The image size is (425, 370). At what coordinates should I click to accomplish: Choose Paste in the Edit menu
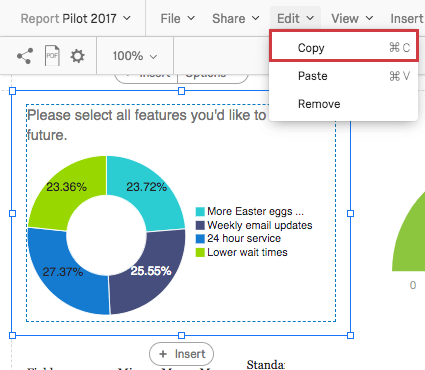coord(344,76)
